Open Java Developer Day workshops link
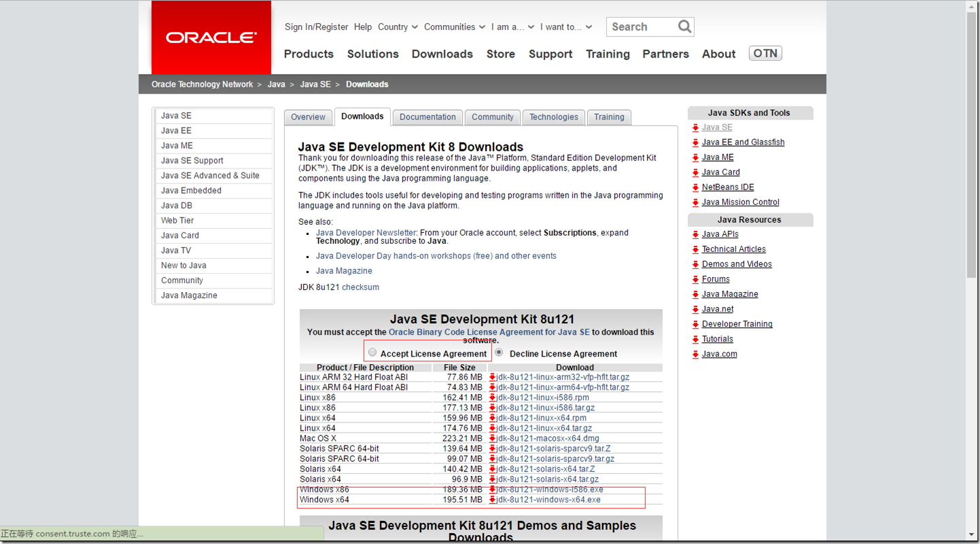This screenshot has height=544, width=980. point(436,256)
